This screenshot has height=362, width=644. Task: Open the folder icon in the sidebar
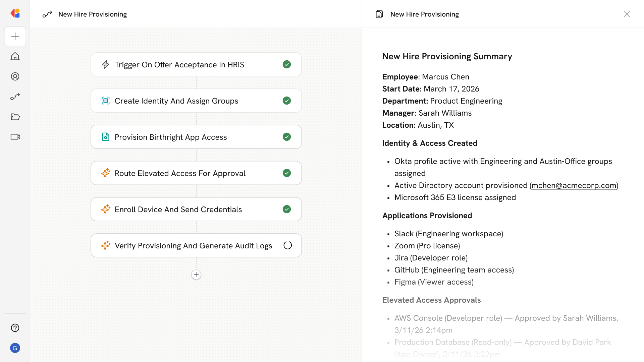click(15, 117)
